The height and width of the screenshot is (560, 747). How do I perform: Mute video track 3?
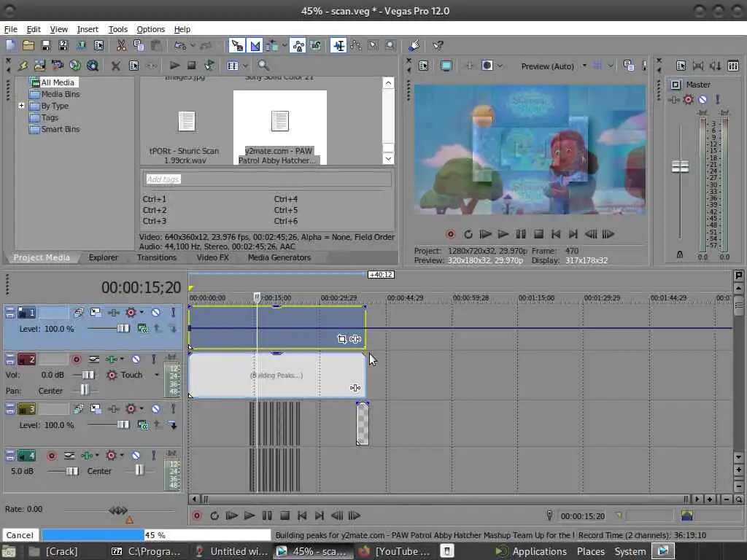[x=155, y=408]
